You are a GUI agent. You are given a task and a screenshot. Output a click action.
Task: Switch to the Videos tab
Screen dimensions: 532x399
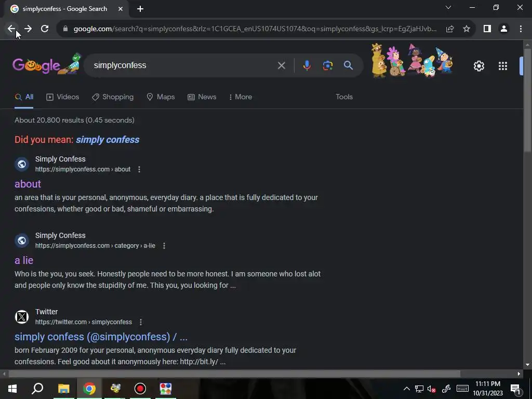(63, 97)
